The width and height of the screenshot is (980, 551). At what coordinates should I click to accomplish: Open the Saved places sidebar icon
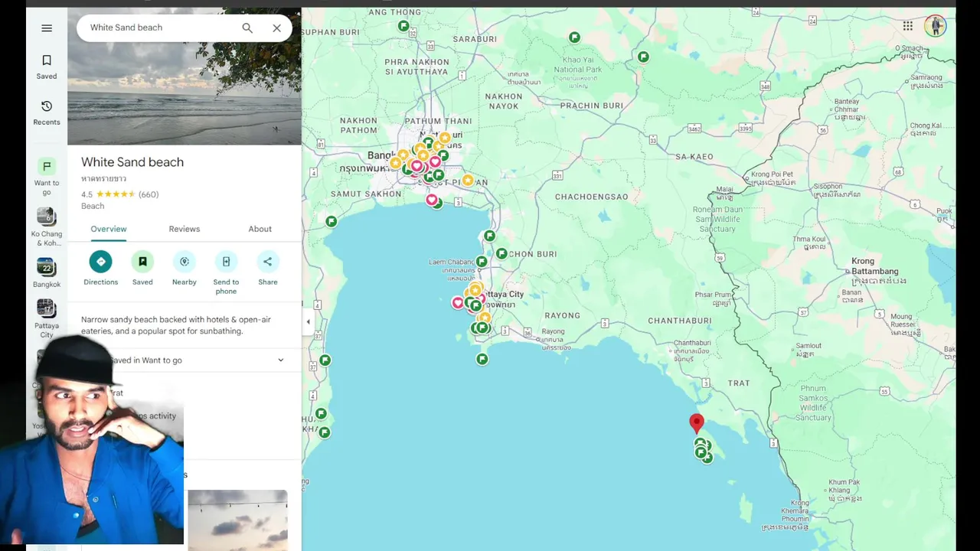coord(47,67)
